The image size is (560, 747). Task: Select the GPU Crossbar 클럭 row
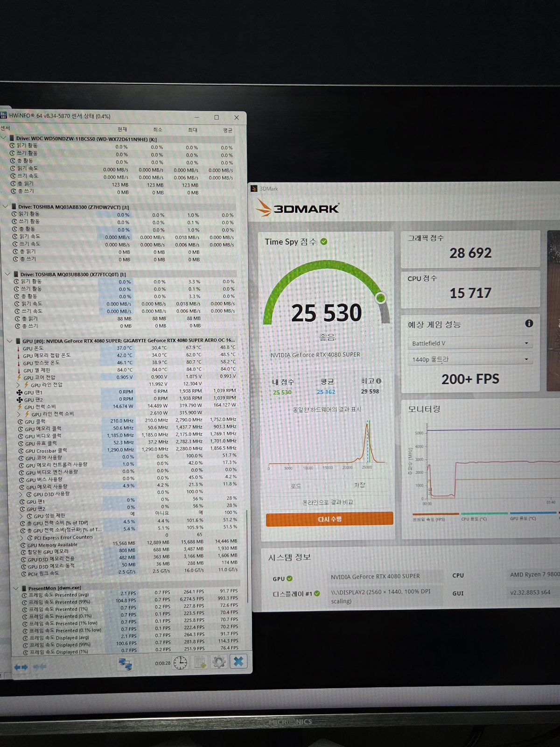point(127,450)
